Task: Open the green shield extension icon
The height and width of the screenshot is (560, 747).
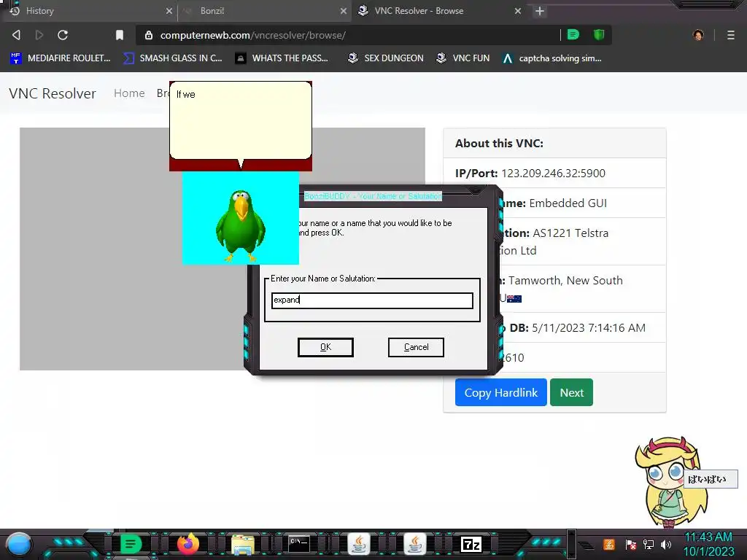Action: [599, 35]
